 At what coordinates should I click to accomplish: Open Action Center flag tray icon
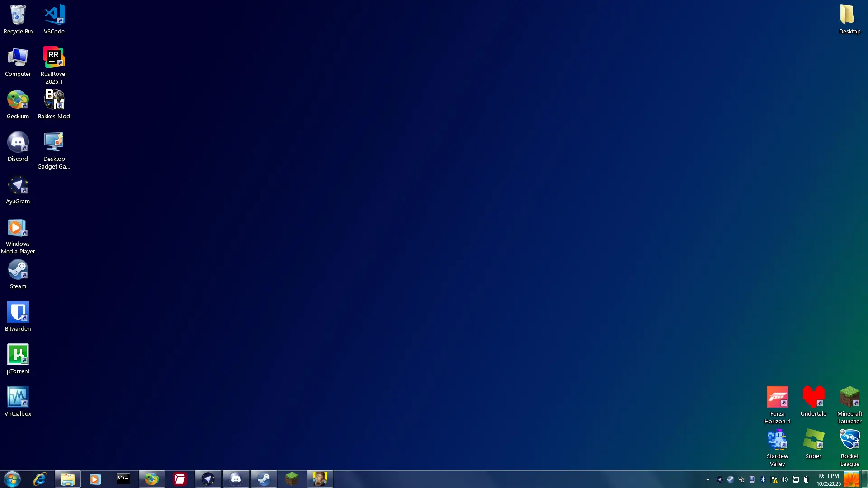tap(774, 479)
